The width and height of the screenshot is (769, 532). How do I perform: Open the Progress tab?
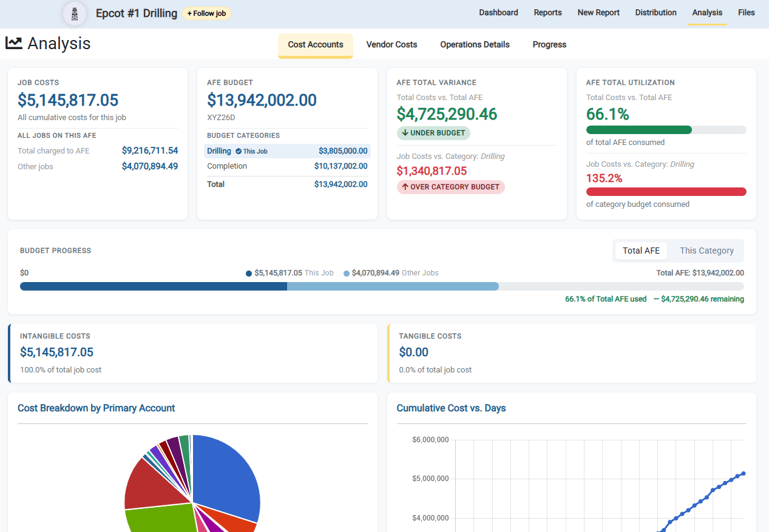coord(549,45)
